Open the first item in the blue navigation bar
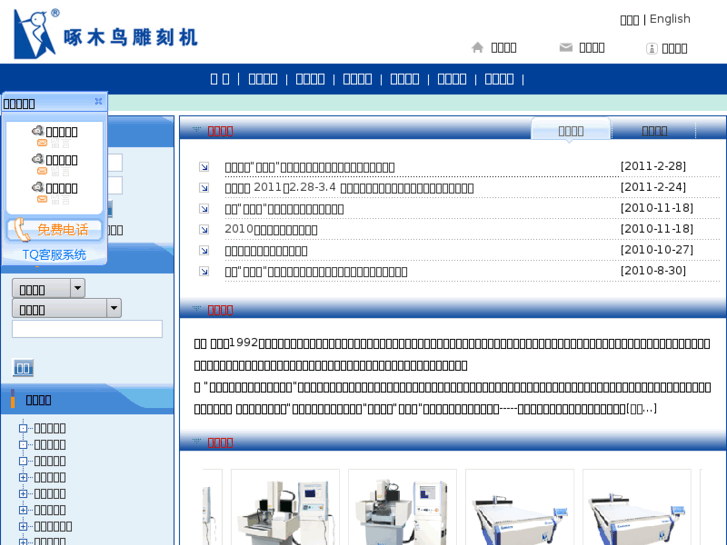727x545 pixels. point(220,79)
